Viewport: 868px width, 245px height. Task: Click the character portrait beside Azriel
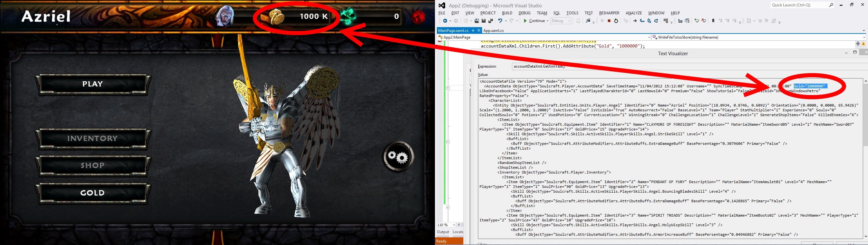225,16
